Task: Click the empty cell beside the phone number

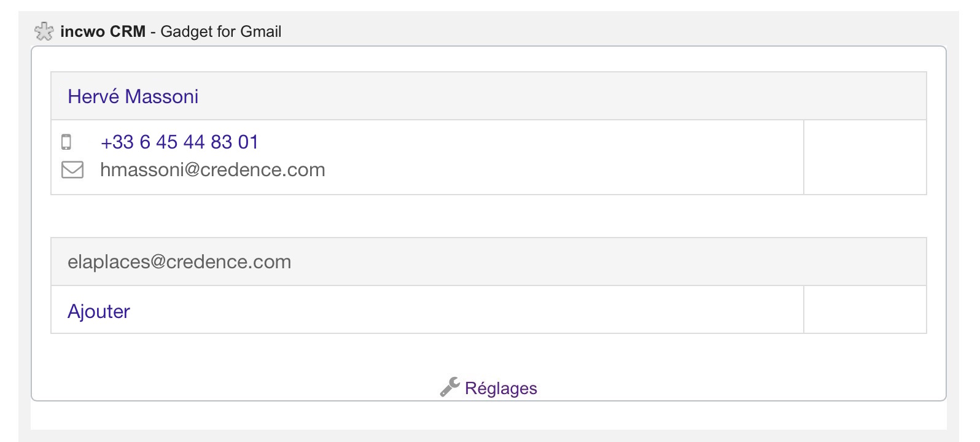Action: pyautogui.click(x=865, y=157)
